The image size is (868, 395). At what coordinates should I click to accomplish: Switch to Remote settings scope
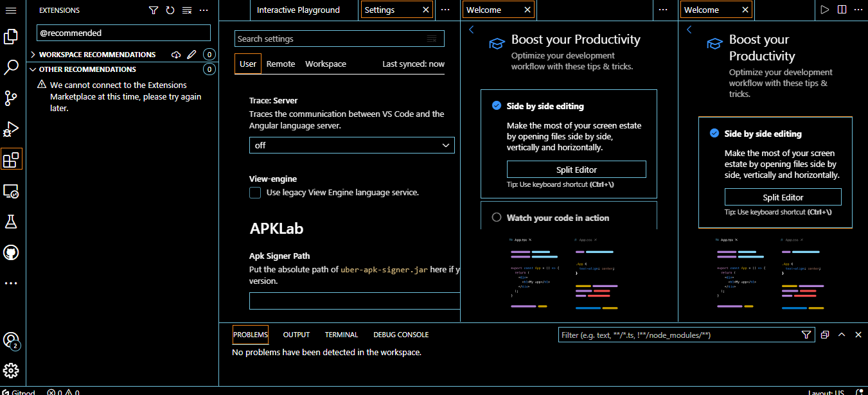pyautogui.click(x=281, y=64)
